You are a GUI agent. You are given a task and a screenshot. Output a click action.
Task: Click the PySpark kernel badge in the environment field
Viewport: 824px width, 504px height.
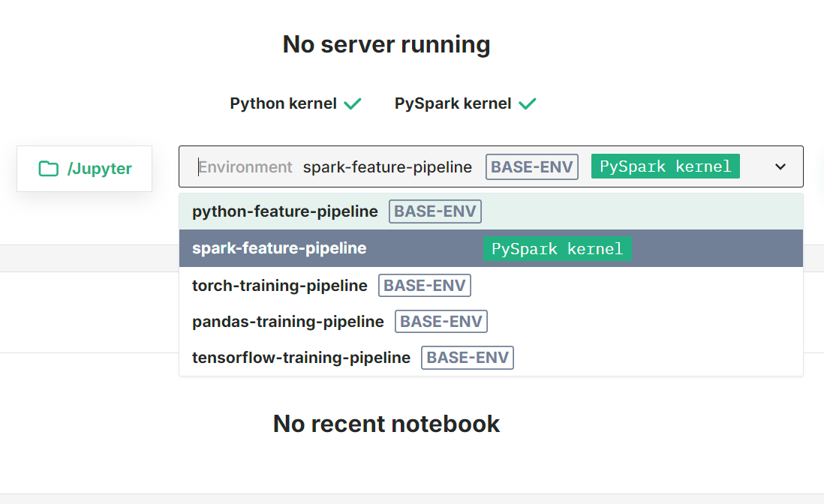point(665,166)
